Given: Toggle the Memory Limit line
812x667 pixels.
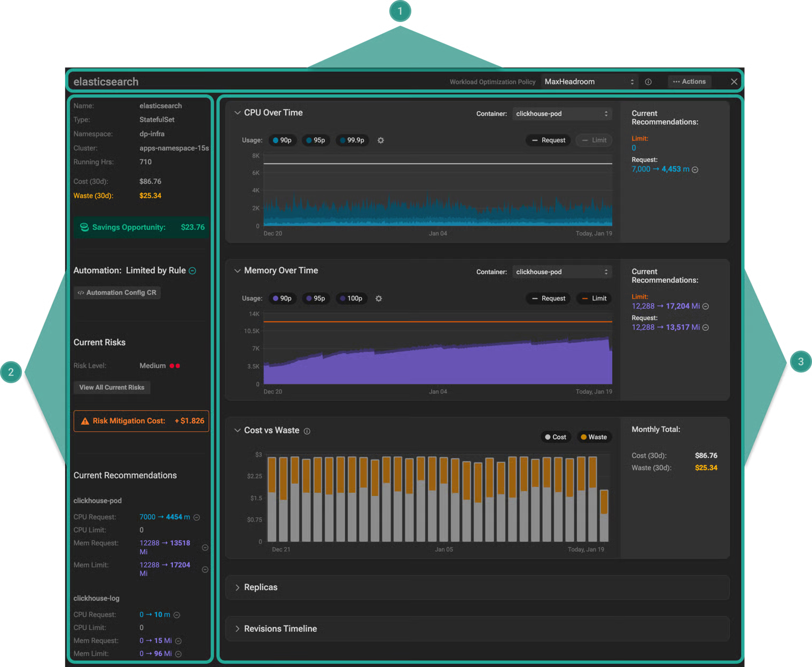Looking at the screenshot, I should [x=594, y=298].
